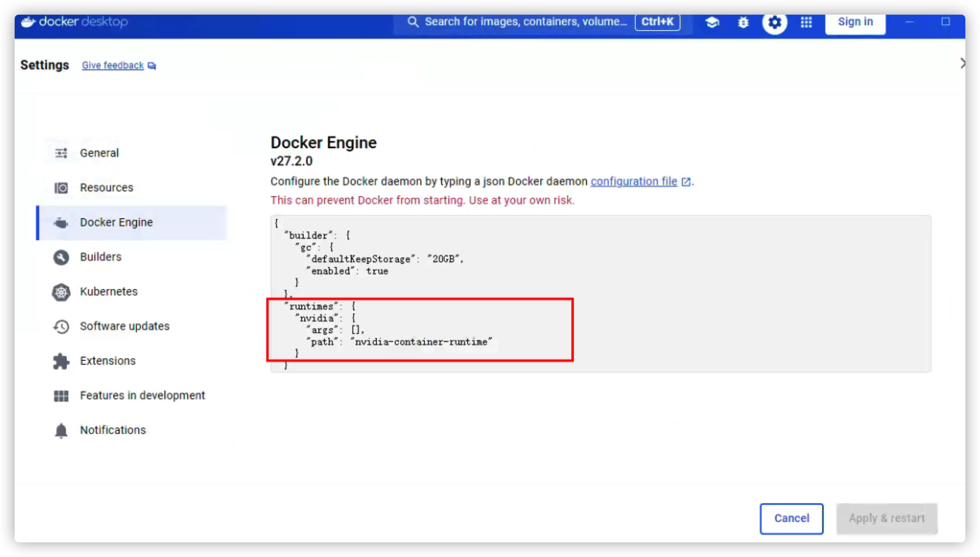Click the Software updates clock icon
Viewport: 980px width, 557px height.
(61, 327)
